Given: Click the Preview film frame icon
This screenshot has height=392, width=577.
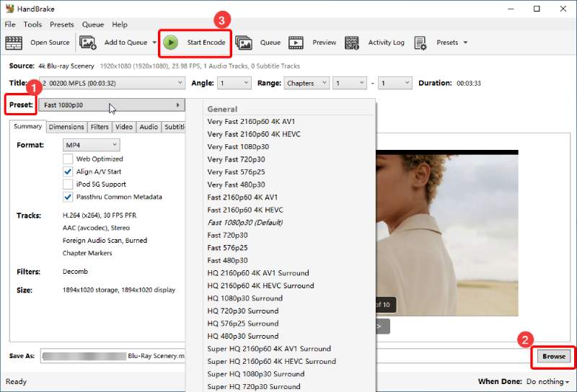Looking at the screenshot, I should tap(296, 43).
